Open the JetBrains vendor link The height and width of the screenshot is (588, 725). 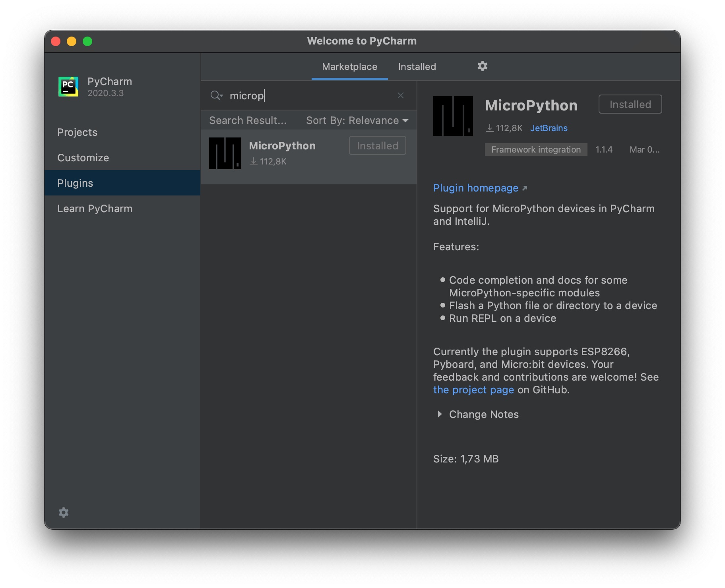[x=549, y=128]
